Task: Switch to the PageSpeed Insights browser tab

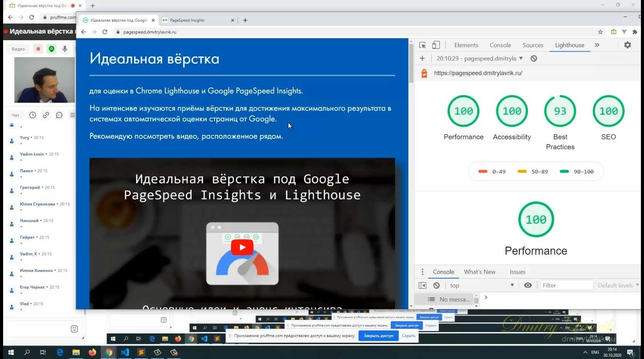Action: pyautogui.click(x=198, y=20)
